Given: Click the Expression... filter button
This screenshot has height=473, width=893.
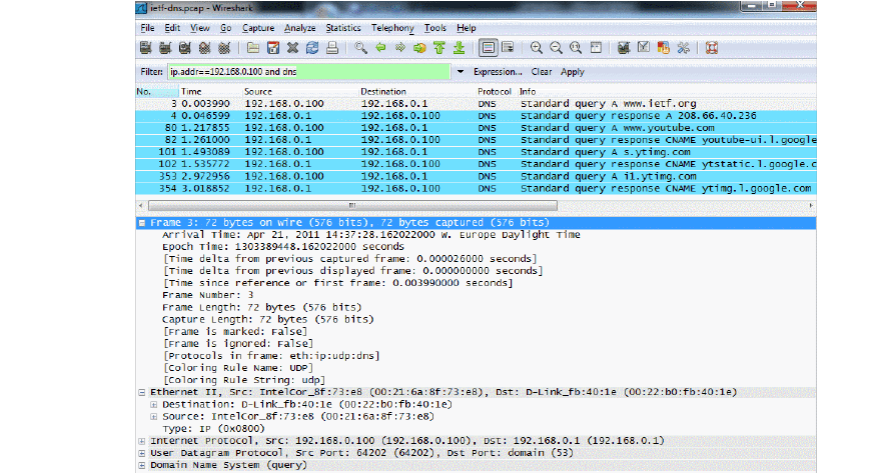Looking at the screenshot, I should (497, 72).
